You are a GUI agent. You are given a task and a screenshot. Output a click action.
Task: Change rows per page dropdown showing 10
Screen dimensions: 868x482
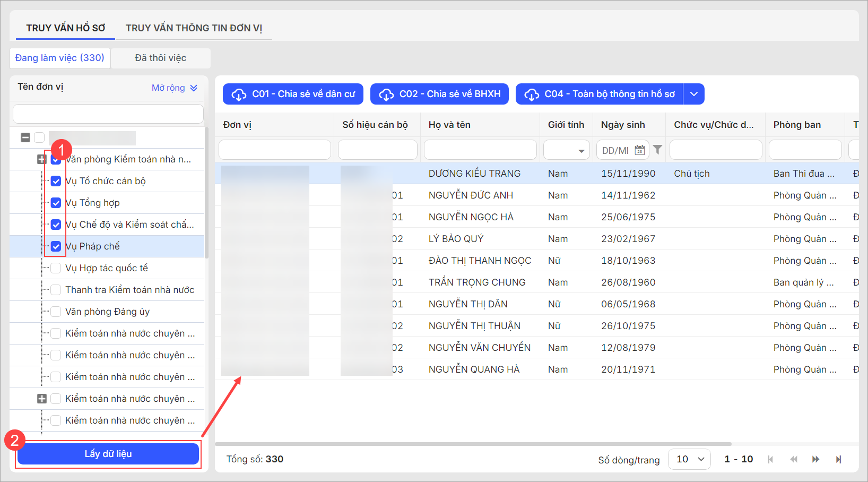point(689,459)
